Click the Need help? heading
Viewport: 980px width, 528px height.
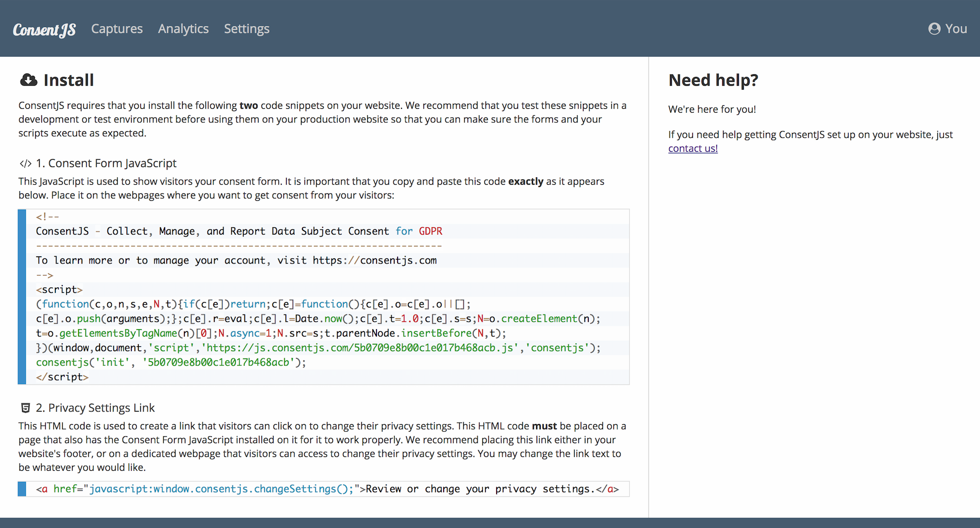point(713,80)
